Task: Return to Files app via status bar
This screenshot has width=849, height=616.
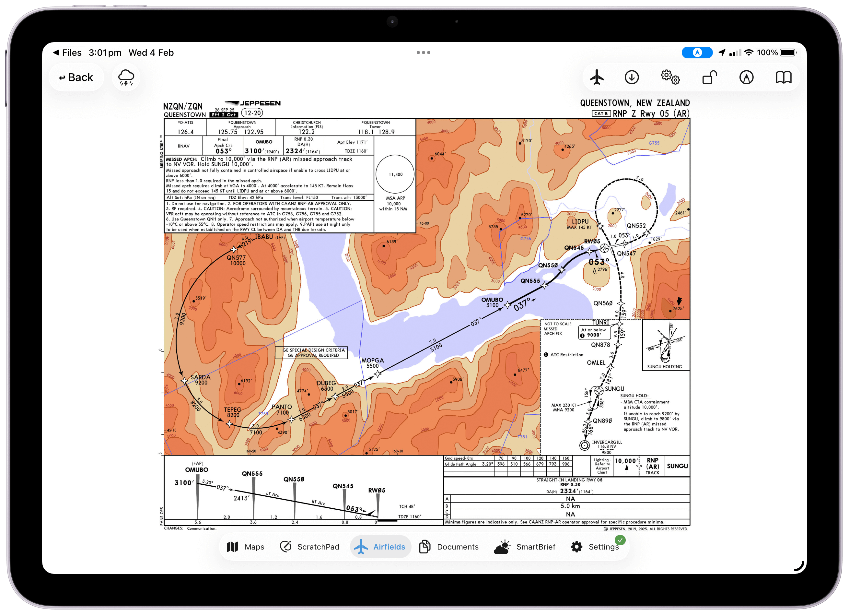Action: [x=67, y=53]
